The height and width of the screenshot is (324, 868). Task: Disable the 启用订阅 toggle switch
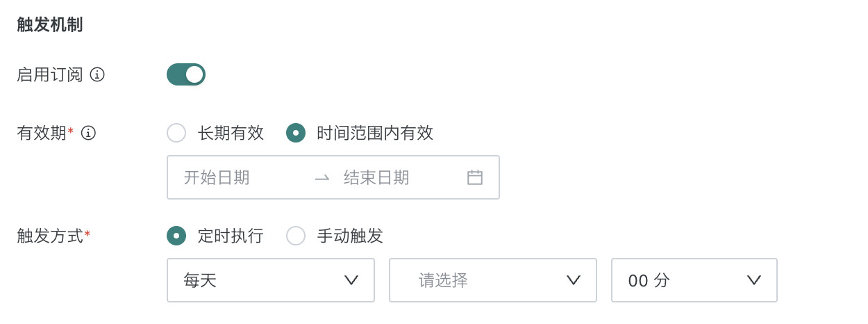[186, 74]
